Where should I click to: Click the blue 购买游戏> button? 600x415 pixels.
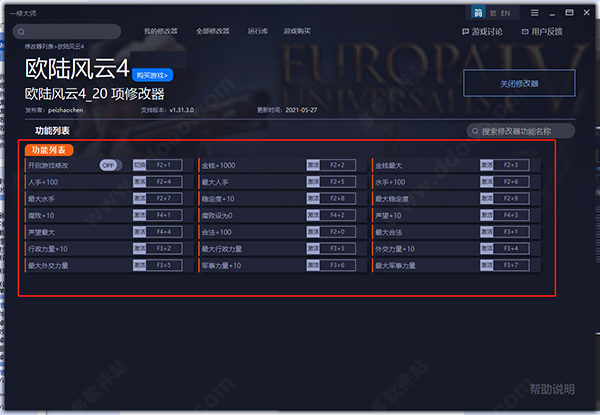pos(152,75)
